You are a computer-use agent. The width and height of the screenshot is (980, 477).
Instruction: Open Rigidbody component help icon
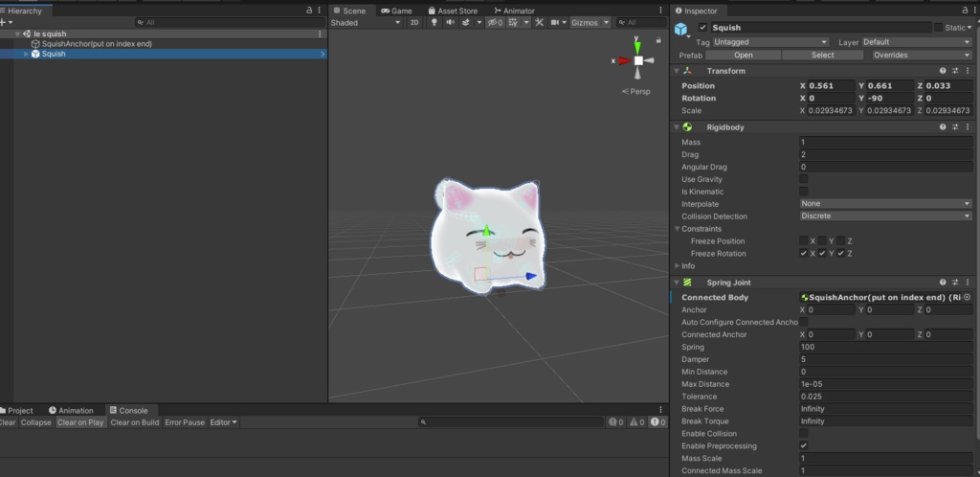point(943,126)
